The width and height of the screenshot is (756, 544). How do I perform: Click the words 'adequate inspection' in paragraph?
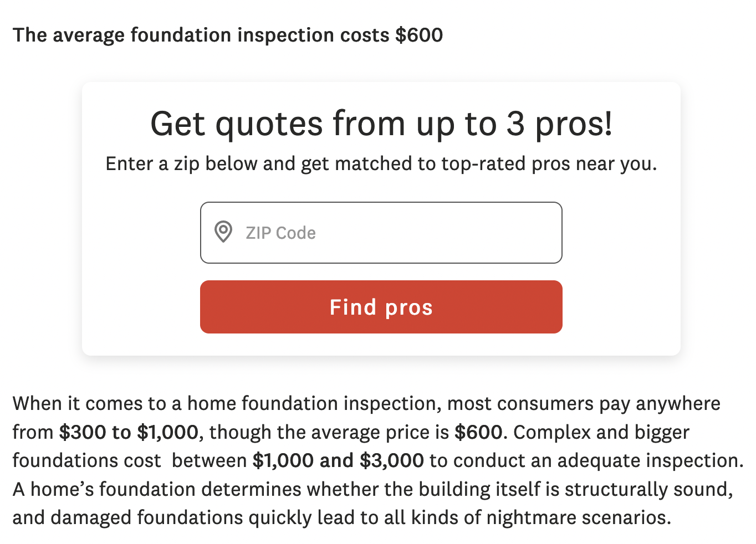coord(648,461)
